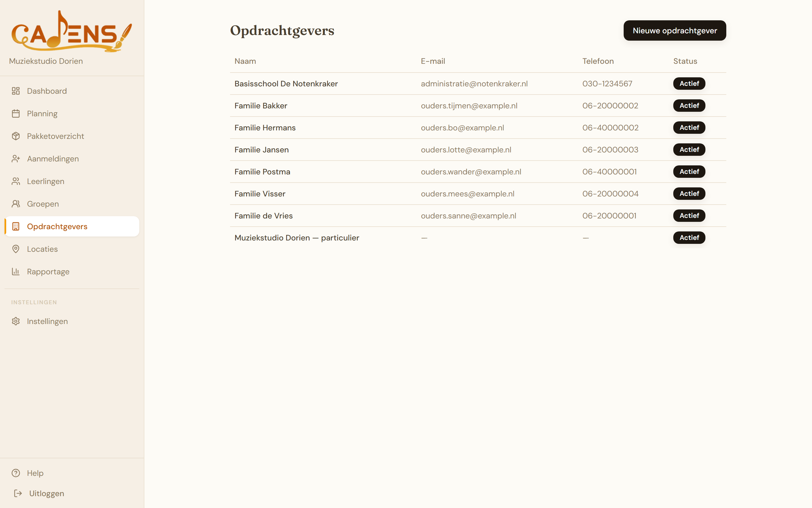Open the Dashboard menu item
Viewport: 812px width, 508px height.
[x=72, y=91]
